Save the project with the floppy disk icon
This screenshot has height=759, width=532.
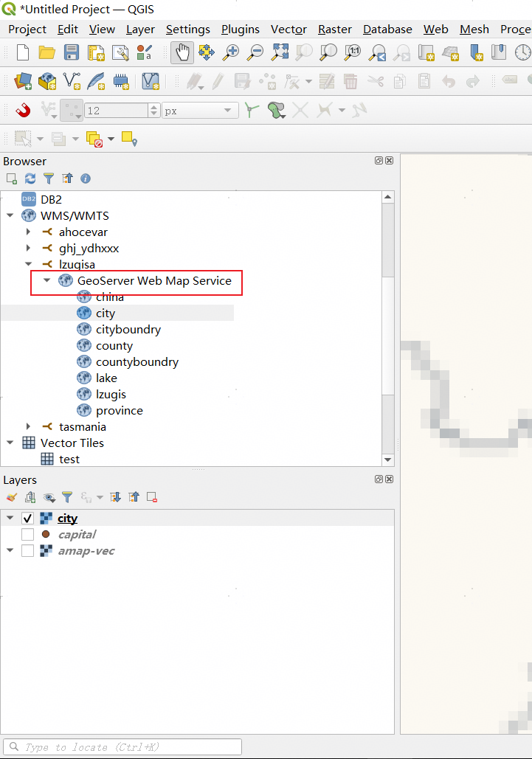click(x=71, y=52)
